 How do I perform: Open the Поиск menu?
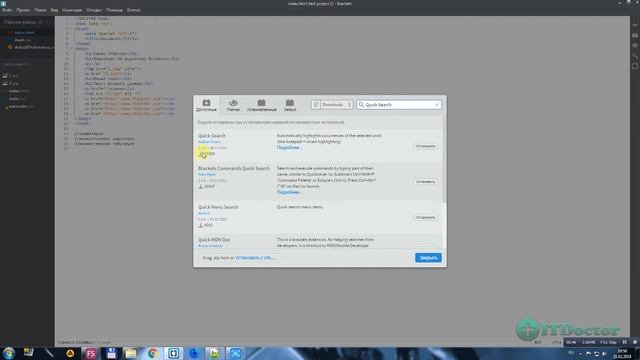click(40, 10)
